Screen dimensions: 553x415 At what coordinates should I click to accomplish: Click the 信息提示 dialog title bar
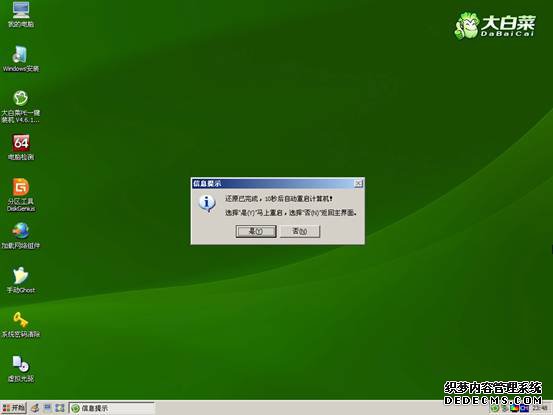(273, 183)
